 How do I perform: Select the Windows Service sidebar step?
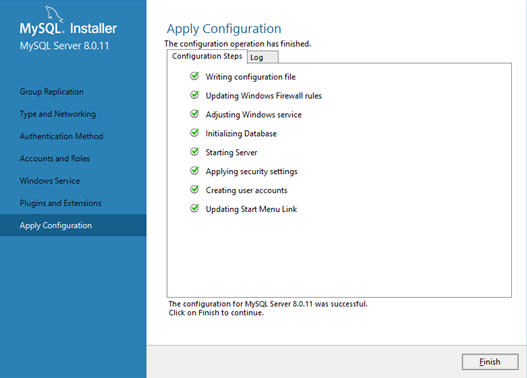pyautogui.click(x=50, y=181)
